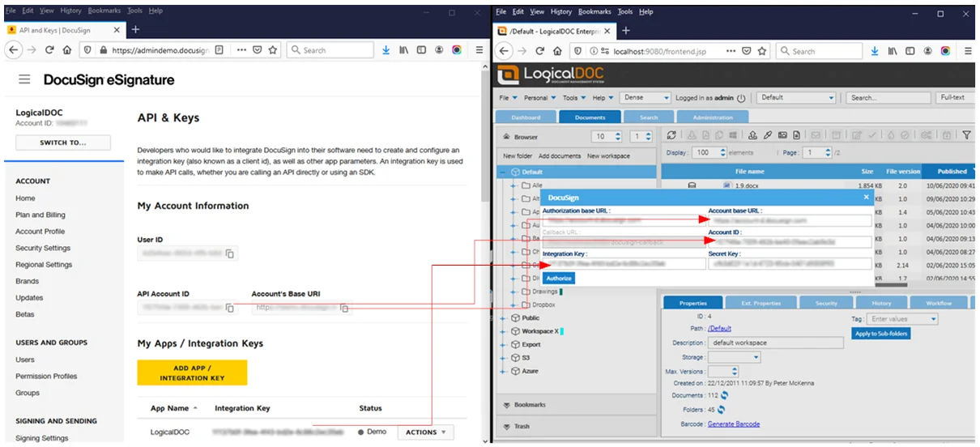Screen dimensions: 980x447
Task: Open the Help dropdown in LogicalDOC toolbar
Action: coord(603,98)
